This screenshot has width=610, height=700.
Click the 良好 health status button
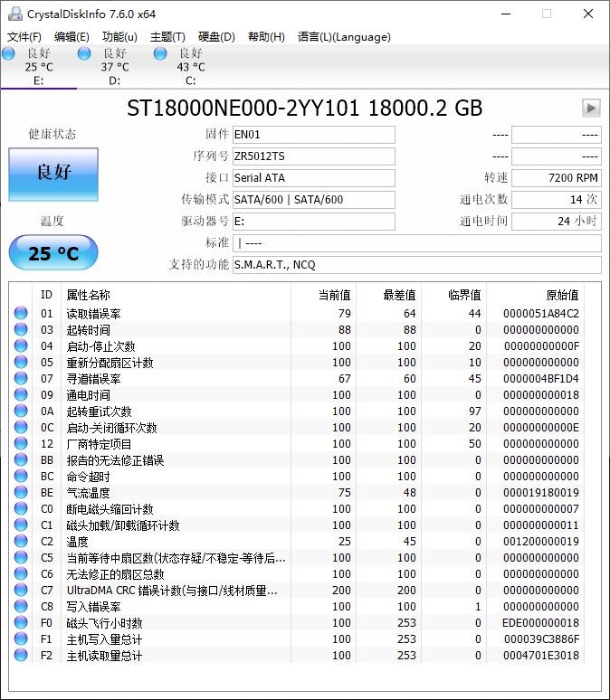[x=52, y=174]
